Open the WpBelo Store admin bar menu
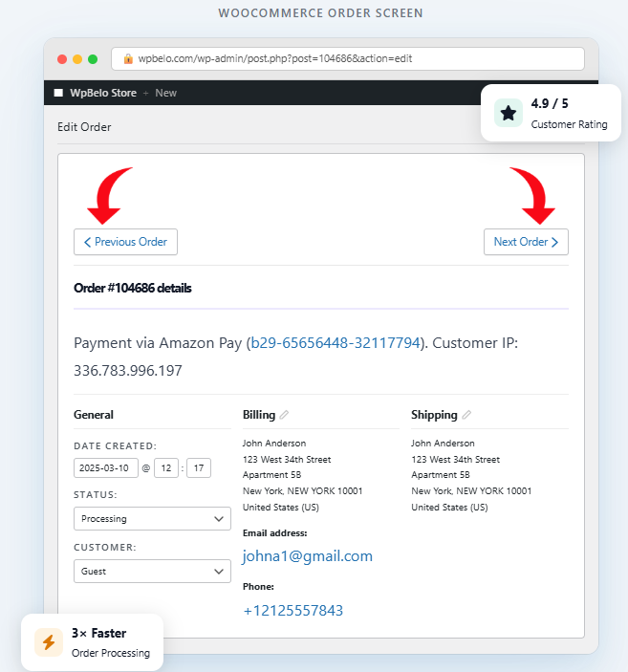 tap(103, 93)
